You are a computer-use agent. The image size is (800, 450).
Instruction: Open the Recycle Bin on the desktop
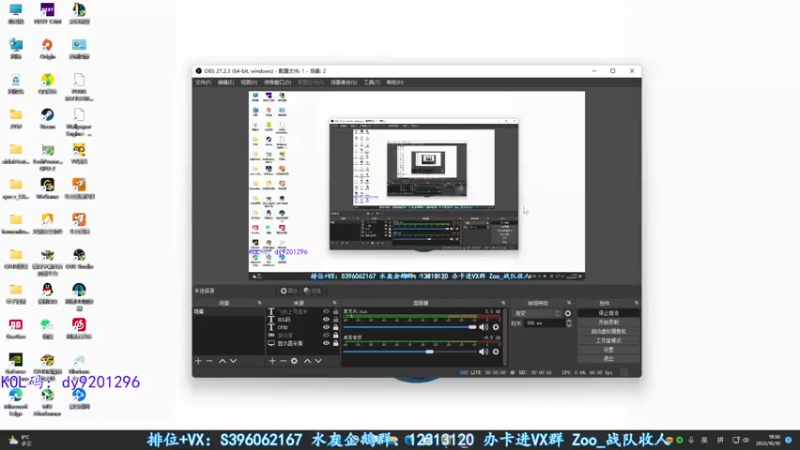coord(16,83)
